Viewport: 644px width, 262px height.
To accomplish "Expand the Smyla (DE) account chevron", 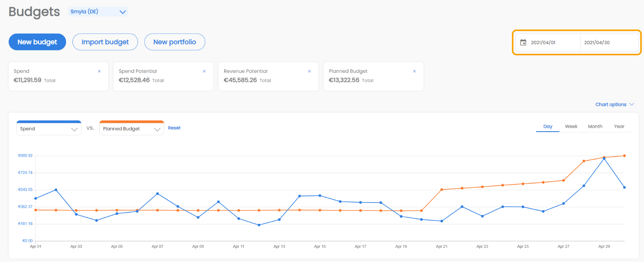I will (122, 12).
